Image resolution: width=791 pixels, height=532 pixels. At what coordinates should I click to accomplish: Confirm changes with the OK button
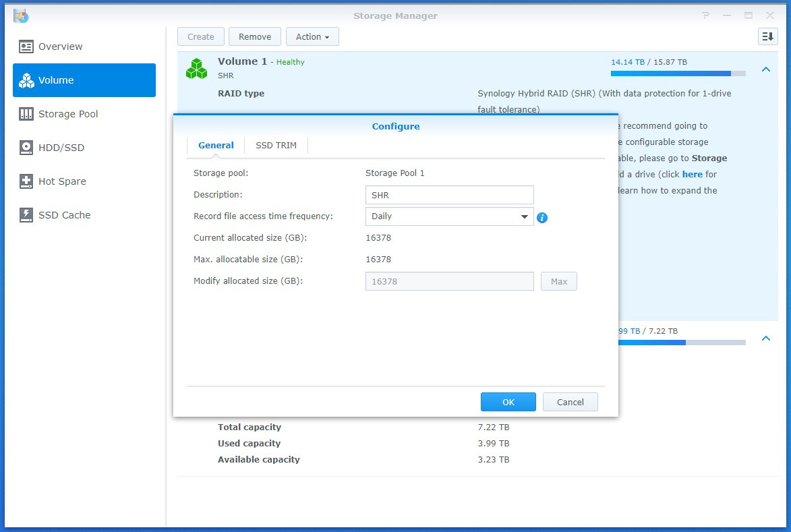tap(508, 401)
